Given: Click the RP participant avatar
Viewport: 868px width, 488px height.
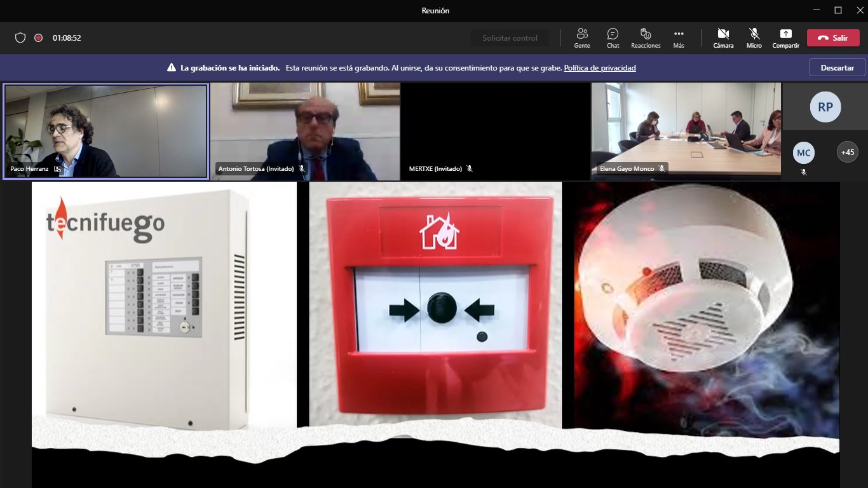Looking at the screenshot, I should coord(825,107).
